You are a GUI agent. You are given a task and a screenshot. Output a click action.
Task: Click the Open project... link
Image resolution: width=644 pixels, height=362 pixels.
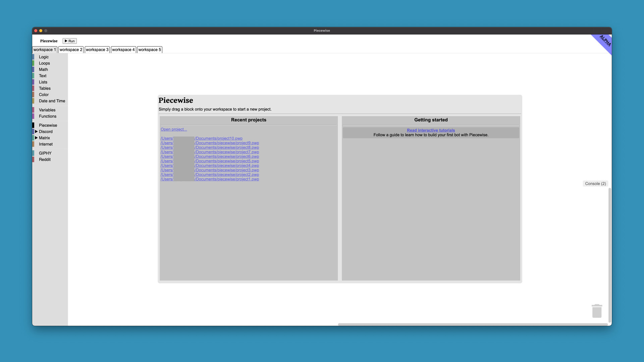point(174,129)
